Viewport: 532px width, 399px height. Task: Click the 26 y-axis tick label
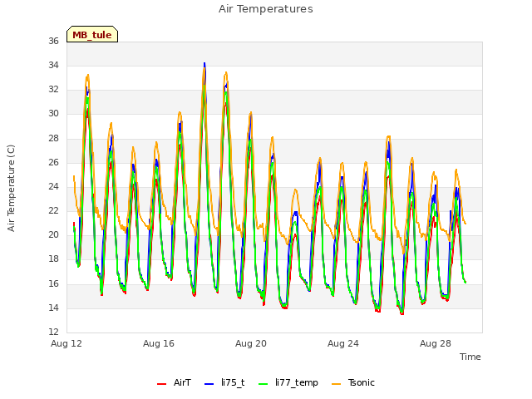click(53, 162)
